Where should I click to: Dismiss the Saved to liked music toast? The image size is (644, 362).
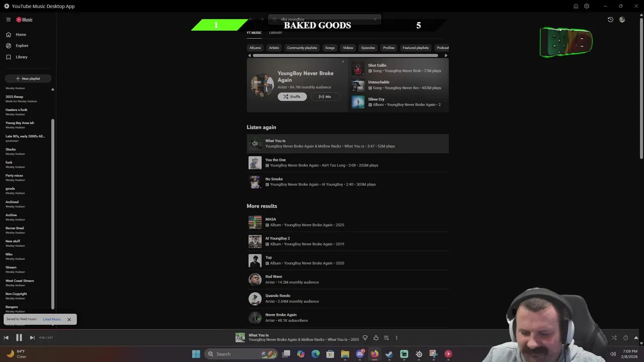click(69, 319)
